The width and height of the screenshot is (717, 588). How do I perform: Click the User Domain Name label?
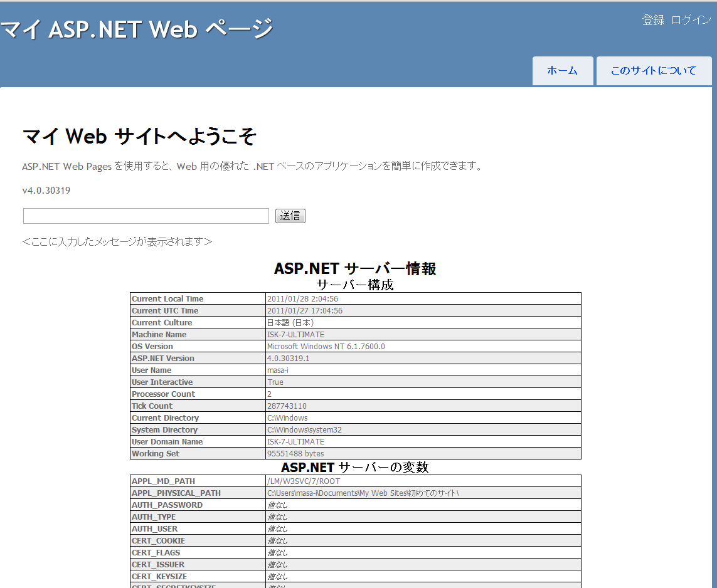point(167,441)
